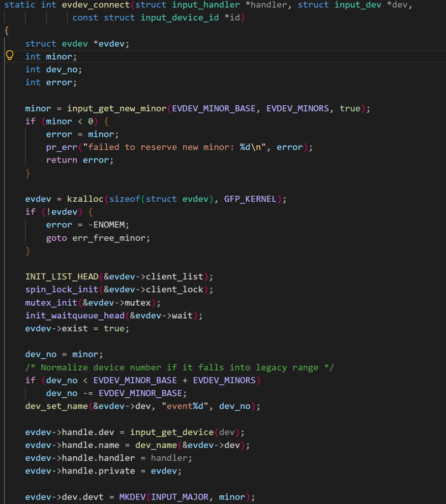The image size is (446, 504).
Task: Click 'evdev->exist = true;' line
Action: (x=77, y=328)
